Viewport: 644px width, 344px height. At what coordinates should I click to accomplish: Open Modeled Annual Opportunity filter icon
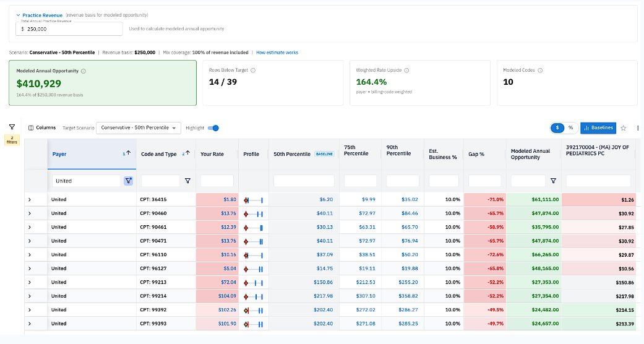553,181
